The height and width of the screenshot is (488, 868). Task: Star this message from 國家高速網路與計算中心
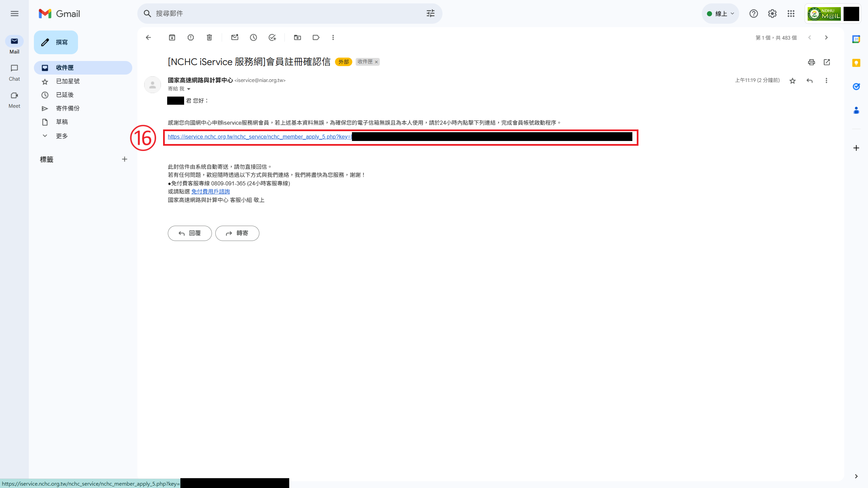tap(792, 81)
